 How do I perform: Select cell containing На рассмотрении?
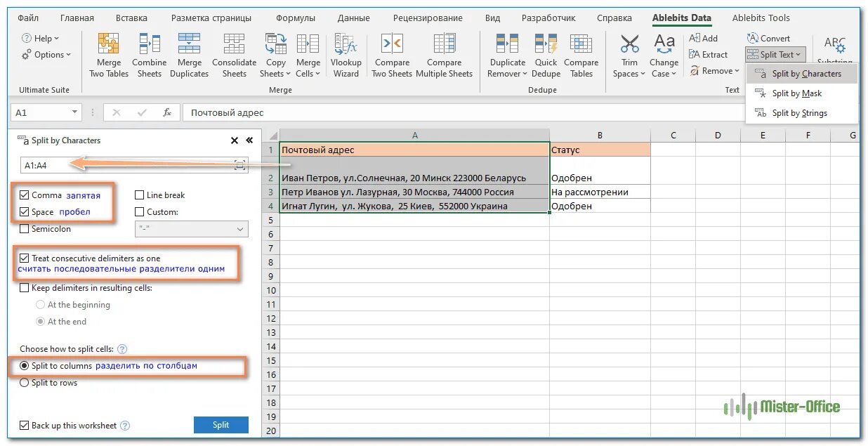[x=600, y=192]
